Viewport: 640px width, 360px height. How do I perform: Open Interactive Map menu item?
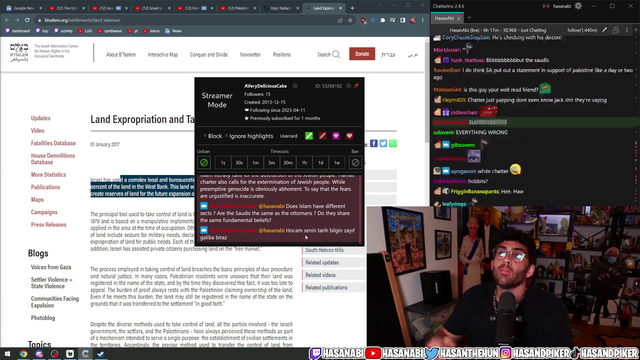(163, 54)
